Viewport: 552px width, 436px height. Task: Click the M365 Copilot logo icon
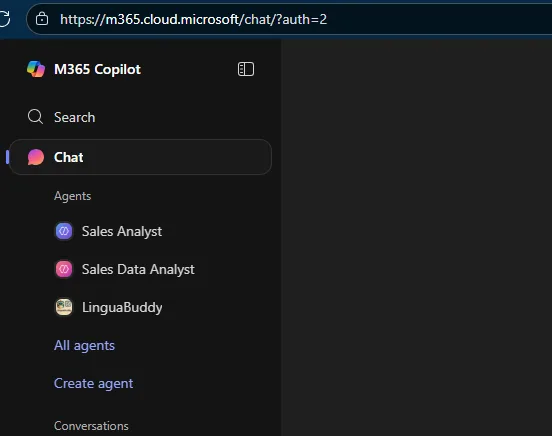[36, 69]
